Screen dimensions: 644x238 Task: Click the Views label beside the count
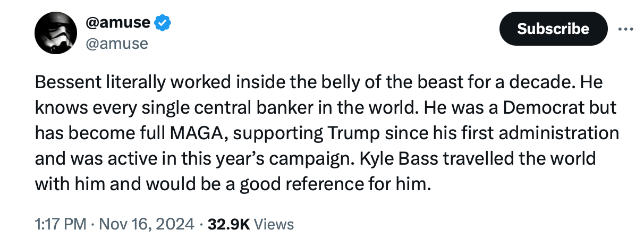(x=274, y=224)
